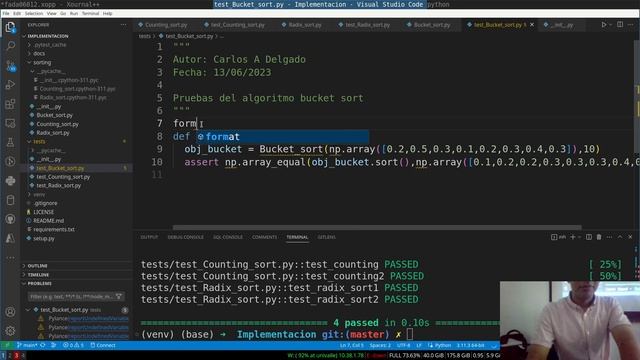Open setup.py in the Explorer
This screenshot has height=360, width=640.
click(44, 238)
